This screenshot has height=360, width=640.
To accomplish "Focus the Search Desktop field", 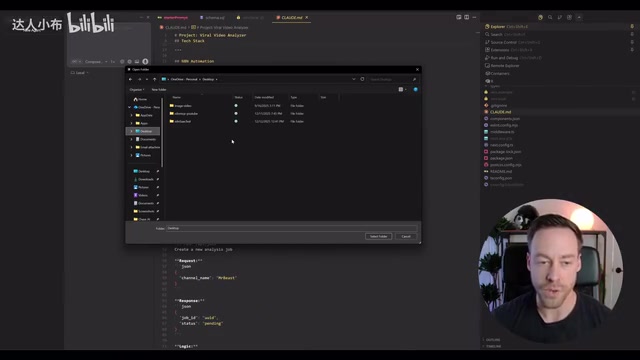I will click(x=393, y=79).
